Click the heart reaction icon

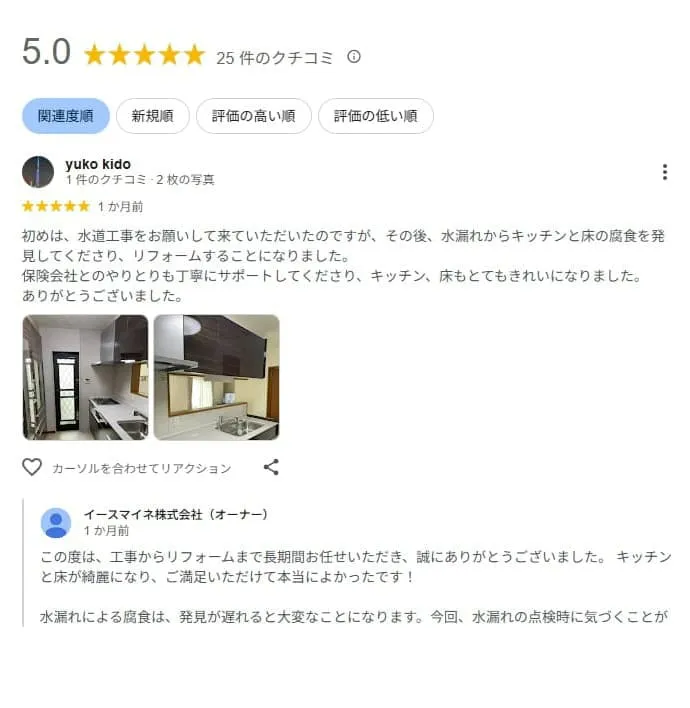pos(32,467)
